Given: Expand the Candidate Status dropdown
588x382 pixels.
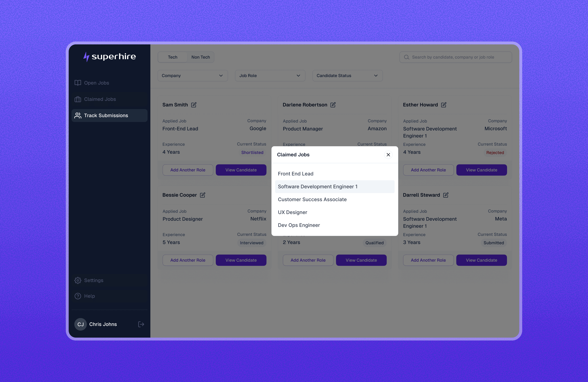Looking at the screenshot, I should 347,76.
